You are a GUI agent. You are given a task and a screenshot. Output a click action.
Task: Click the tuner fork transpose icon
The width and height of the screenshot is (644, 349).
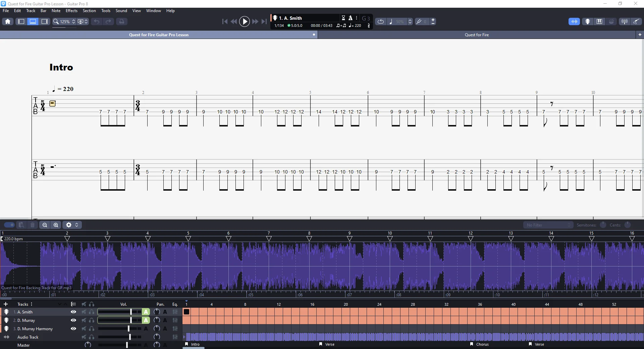[419, 21]
